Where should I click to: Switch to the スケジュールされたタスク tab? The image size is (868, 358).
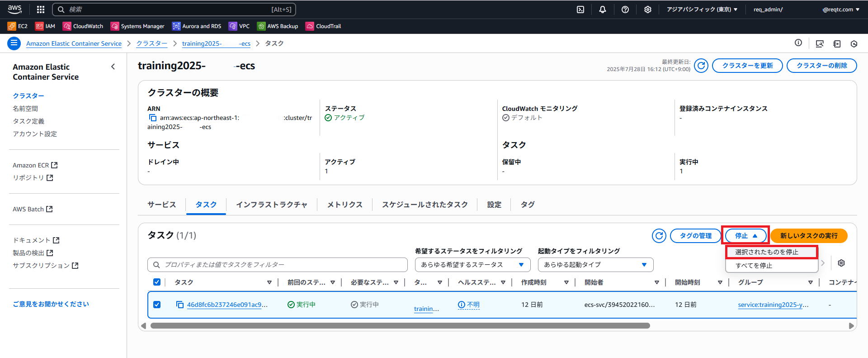pyautogui.click(x=425, y=205)
